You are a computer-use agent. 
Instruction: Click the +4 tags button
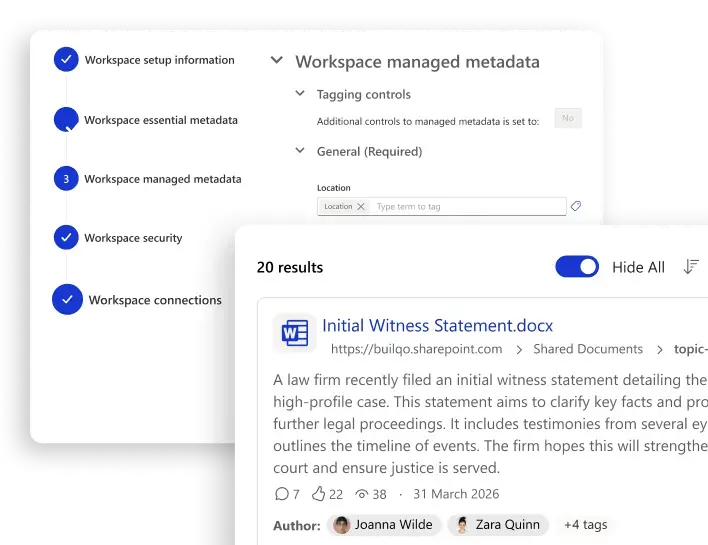[585, 525]
